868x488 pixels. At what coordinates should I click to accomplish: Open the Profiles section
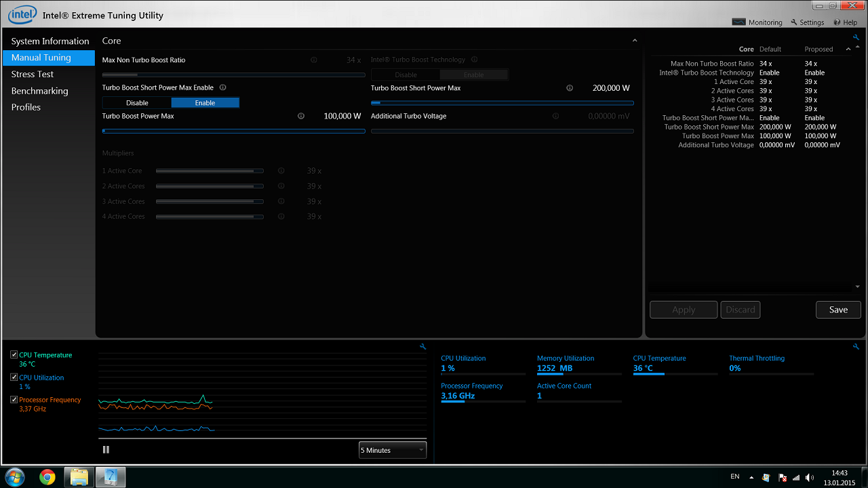[49, 107]
